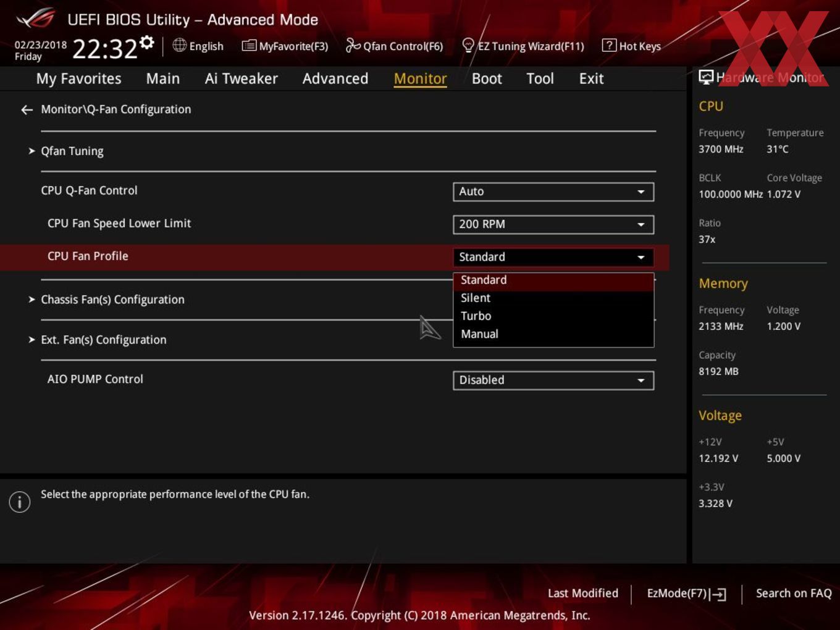The width and height of the screenshot is (840, 630).
Task: Click the EZ Tuning Wizard bulb icon
Action: coord(468,45)
